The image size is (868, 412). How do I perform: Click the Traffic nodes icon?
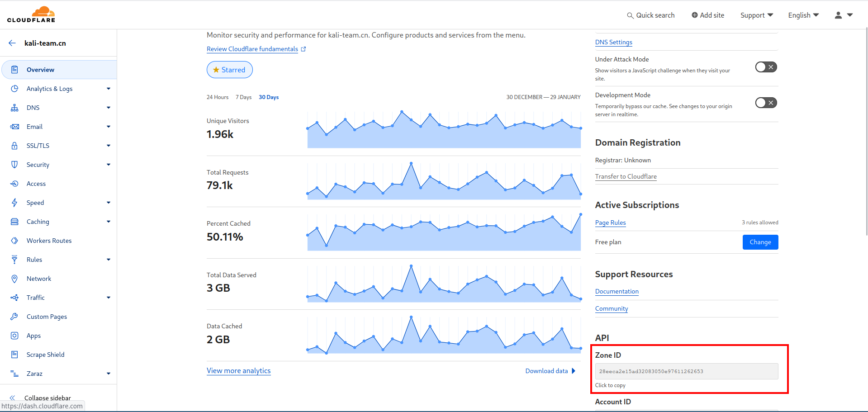(x=14, y=298)
